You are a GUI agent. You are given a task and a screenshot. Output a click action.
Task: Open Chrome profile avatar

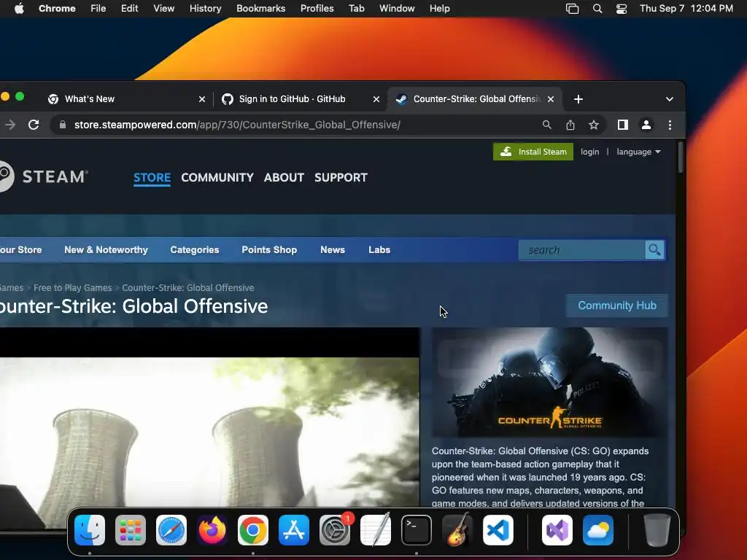(x=646, y=125)
